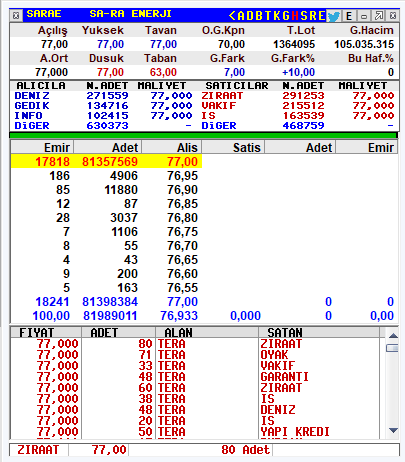Viewport: 405px width, 462px height.
Task: Click the 76,55 bid price level
Action: pyautogui.click(x=182, y=288)
